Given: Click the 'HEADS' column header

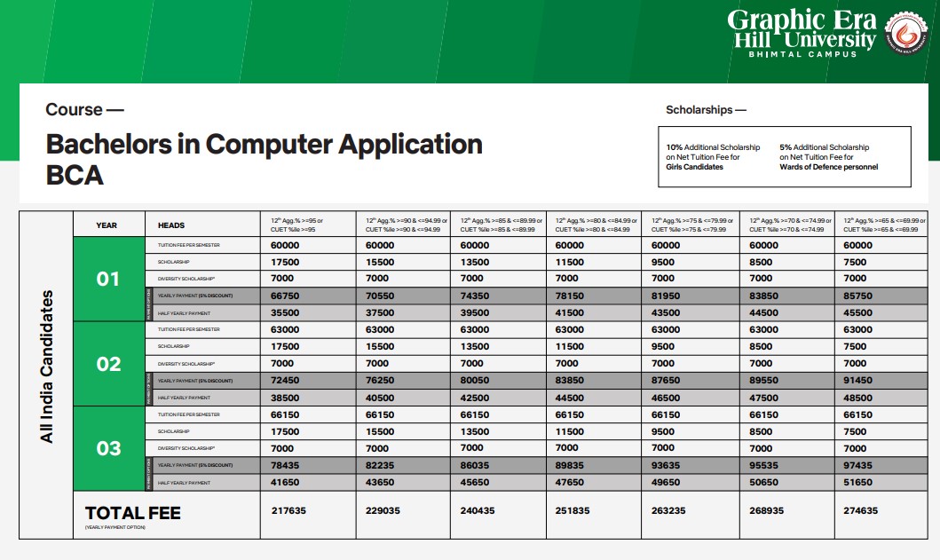Looking at the screenshot, I should click(x=171, y=225).
